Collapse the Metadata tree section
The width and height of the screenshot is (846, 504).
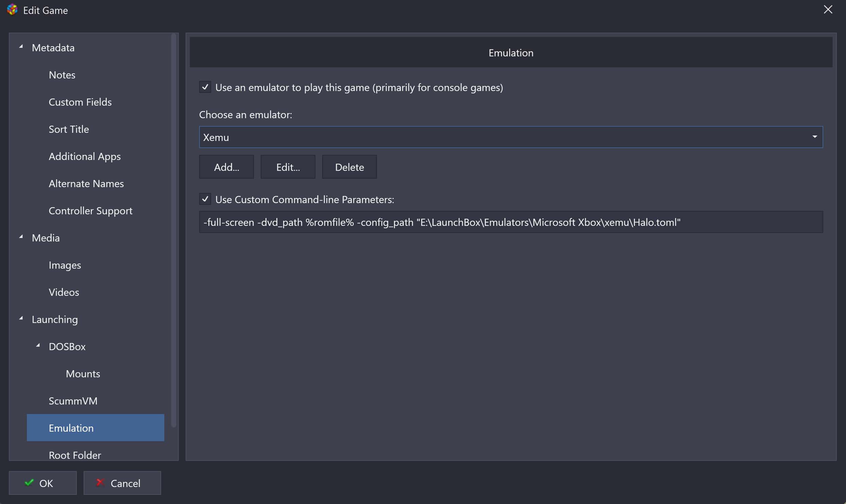[21, 47]
